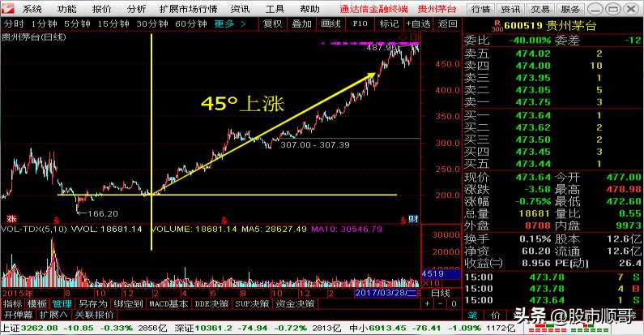Viewport: 644px width, 335px height.
Task: Click the 返回 back button
Action: [x=447, y=24]
